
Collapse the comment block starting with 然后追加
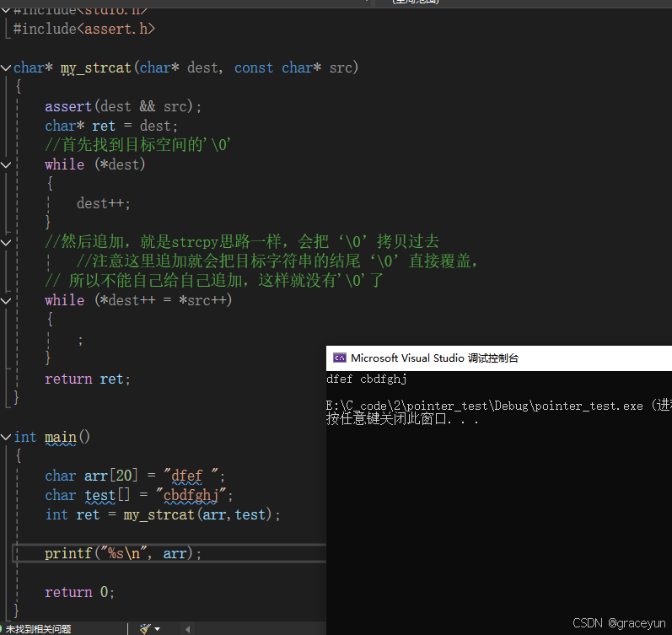click(x=6, y=242)
